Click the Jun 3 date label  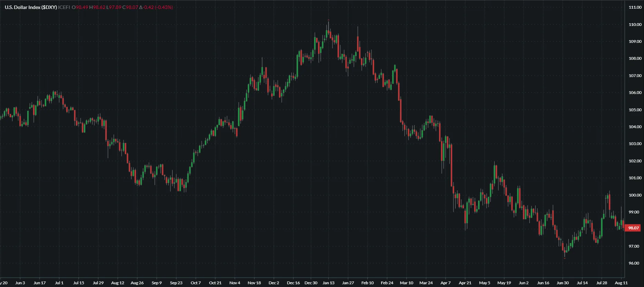pyautogui.click(x=20, y=283)
